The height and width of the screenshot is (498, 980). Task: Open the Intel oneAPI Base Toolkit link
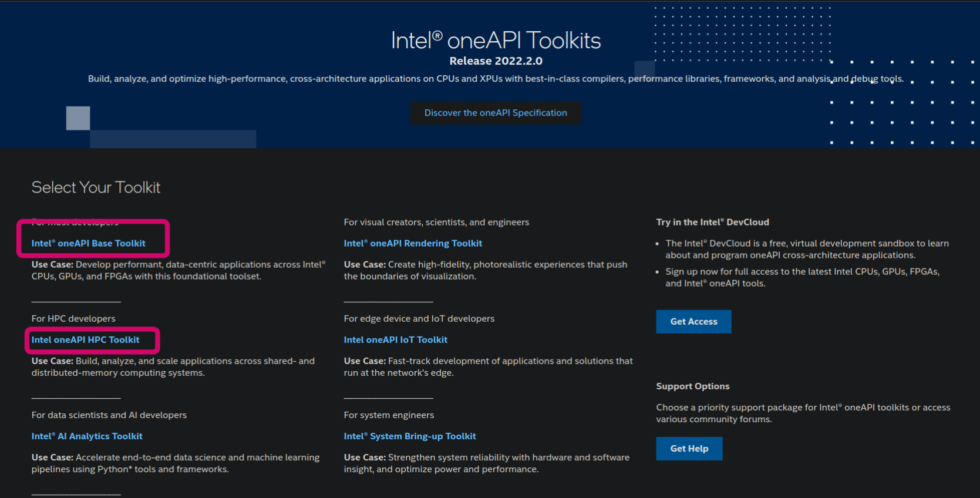point(88,243)
